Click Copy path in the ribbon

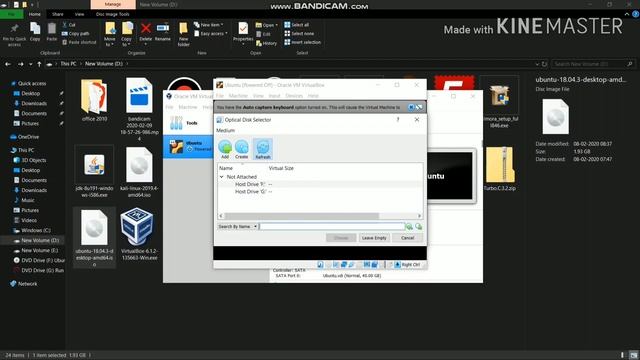pos(76,33)
